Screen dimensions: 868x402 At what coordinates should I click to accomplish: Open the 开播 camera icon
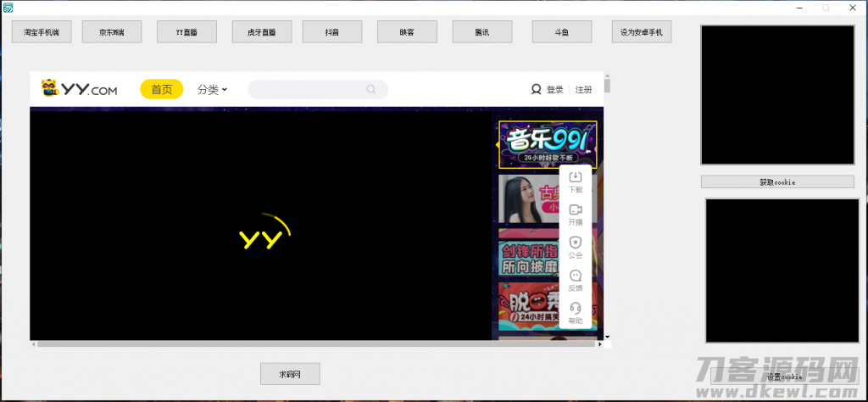tap(576, 209)
